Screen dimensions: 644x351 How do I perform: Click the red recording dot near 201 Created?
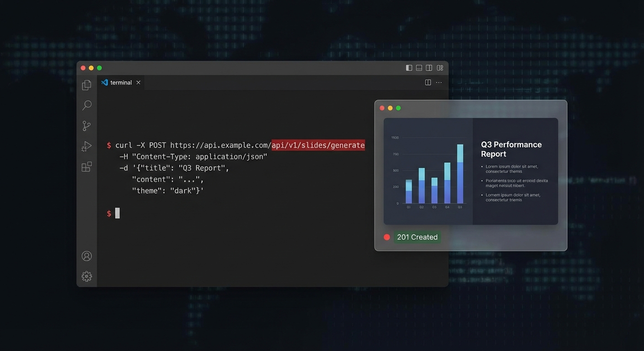[x=386, y=237]
